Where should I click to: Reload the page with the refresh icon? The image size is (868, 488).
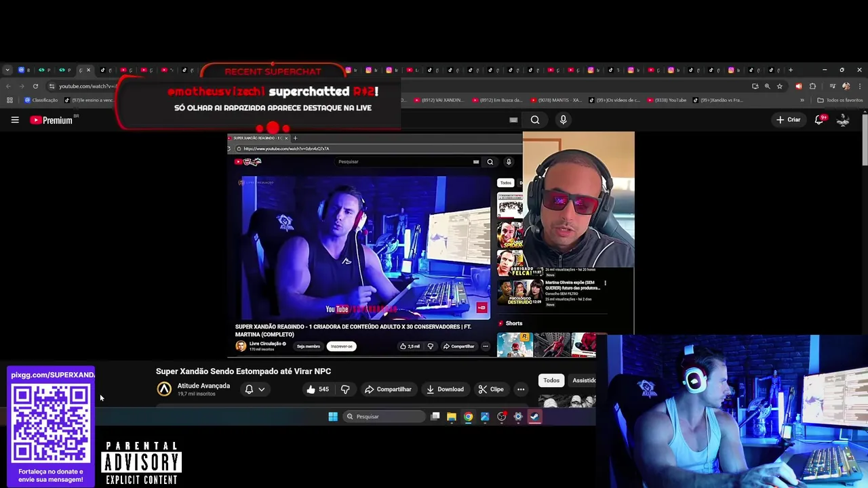(35, 86)
